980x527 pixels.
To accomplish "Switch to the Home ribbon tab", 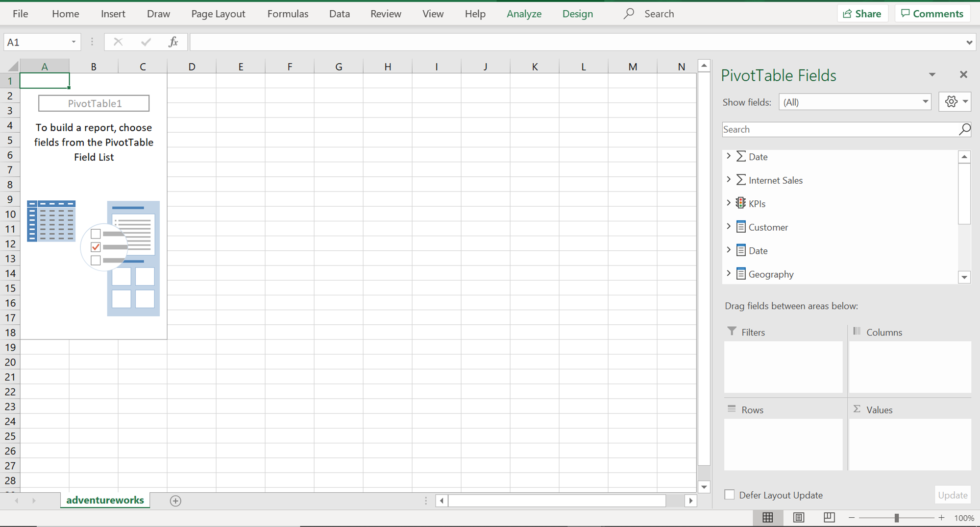I will 65,14.
